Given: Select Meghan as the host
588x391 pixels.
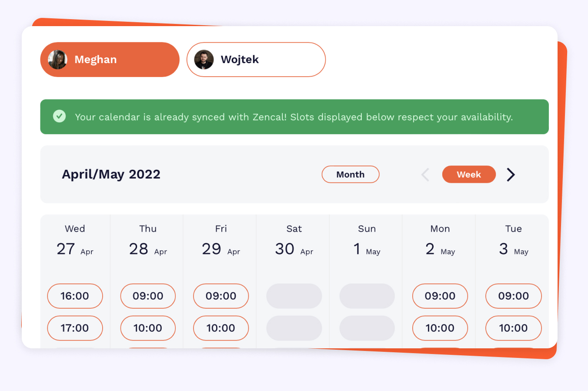Looking at the screenshot, I should 110,60.
